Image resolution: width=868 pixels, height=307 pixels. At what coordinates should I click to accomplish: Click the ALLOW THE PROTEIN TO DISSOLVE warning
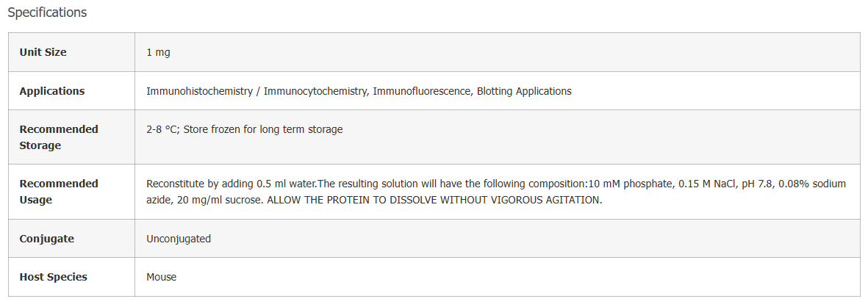(434, 201)
